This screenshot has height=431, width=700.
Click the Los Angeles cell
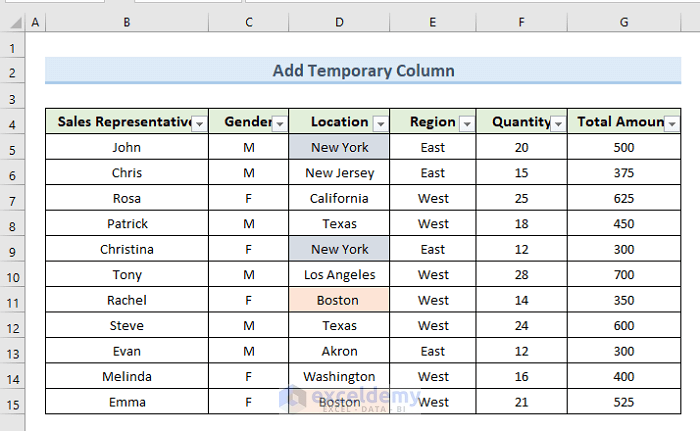(340, 274)
